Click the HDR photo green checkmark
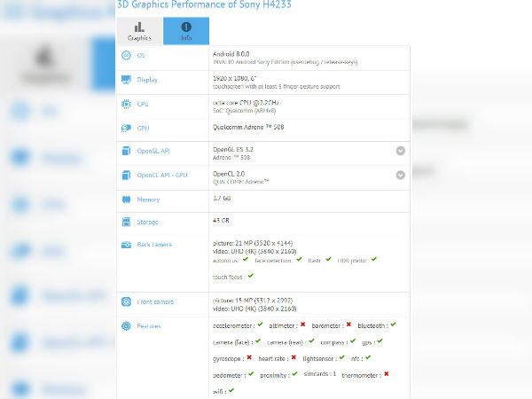The image size is (532, 399). click(x=374, y=260)
